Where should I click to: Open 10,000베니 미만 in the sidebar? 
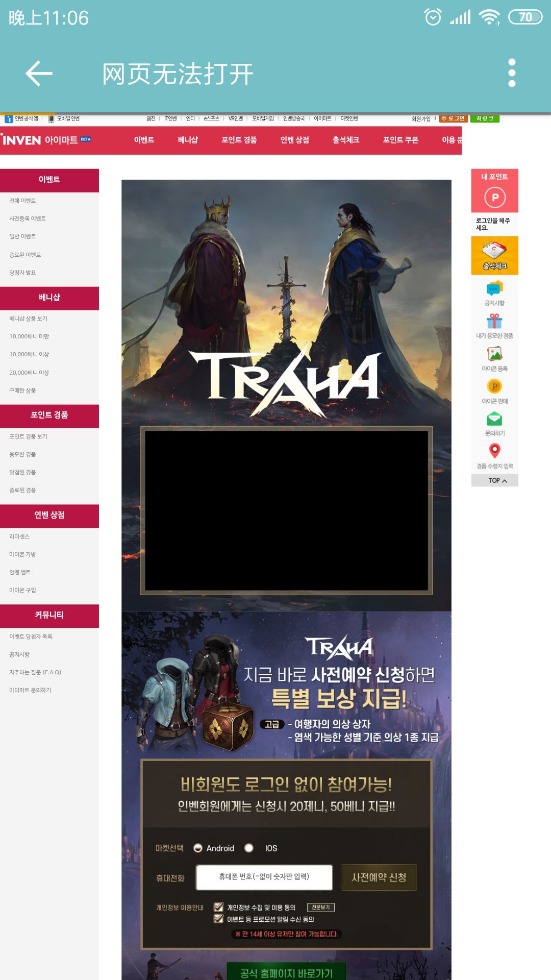pyautogui.click(x=29, y=336)
